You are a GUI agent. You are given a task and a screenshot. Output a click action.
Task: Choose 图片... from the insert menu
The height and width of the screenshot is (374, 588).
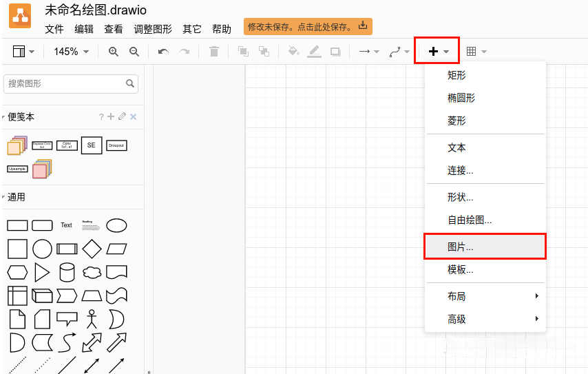(485, 247)
